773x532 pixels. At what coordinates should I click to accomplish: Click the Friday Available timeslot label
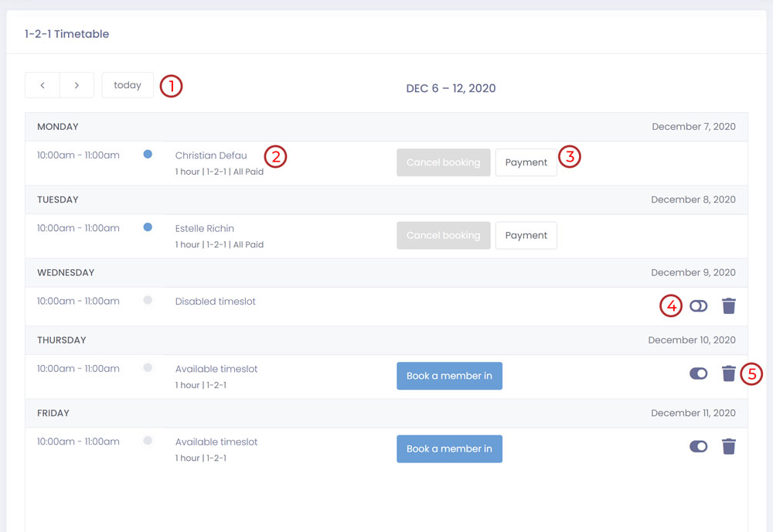(x=216, y=442)
